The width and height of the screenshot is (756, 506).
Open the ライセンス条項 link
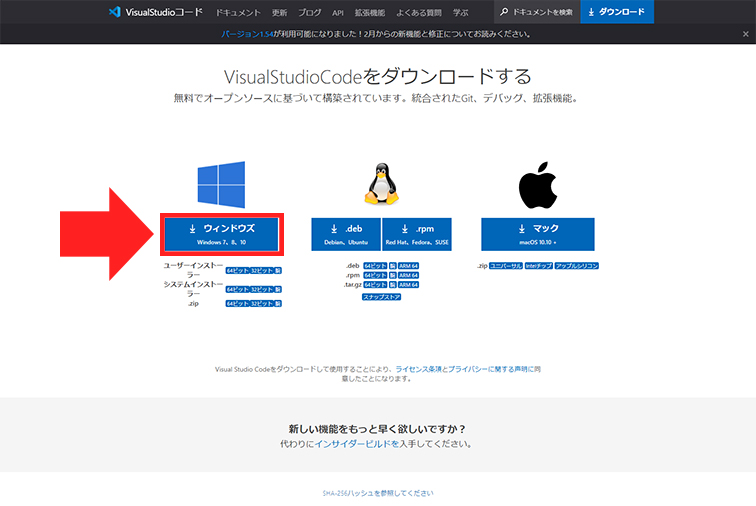418,369
